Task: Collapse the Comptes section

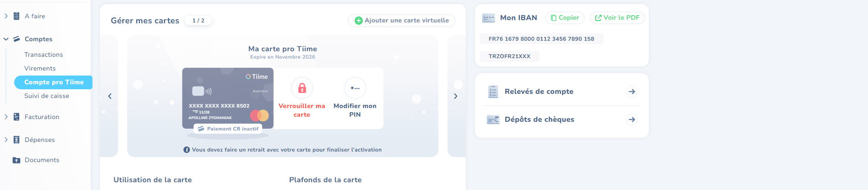Action: [6, 39]
